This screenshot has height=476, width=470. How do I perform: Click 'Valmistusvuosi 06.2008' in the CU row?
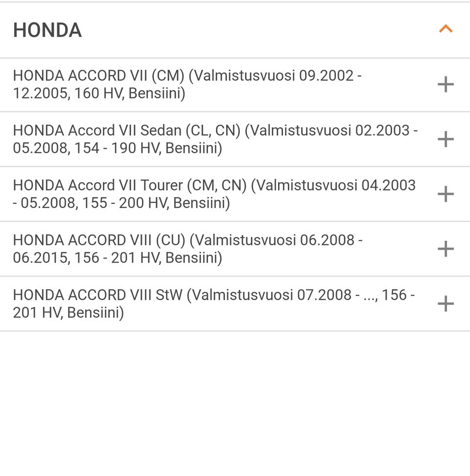275,240
